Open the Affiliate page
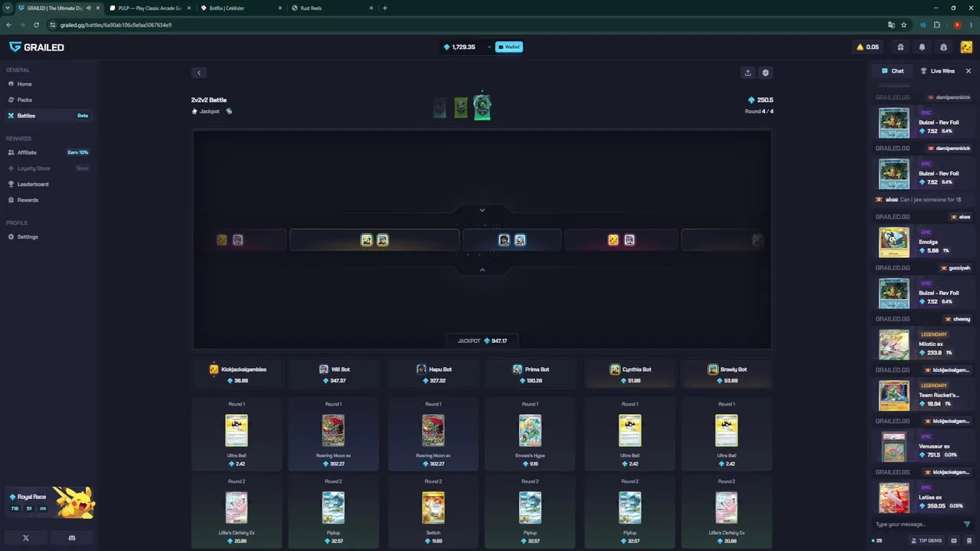The width and height of the screenshot is (980, 551). click(x=47, y=152)
